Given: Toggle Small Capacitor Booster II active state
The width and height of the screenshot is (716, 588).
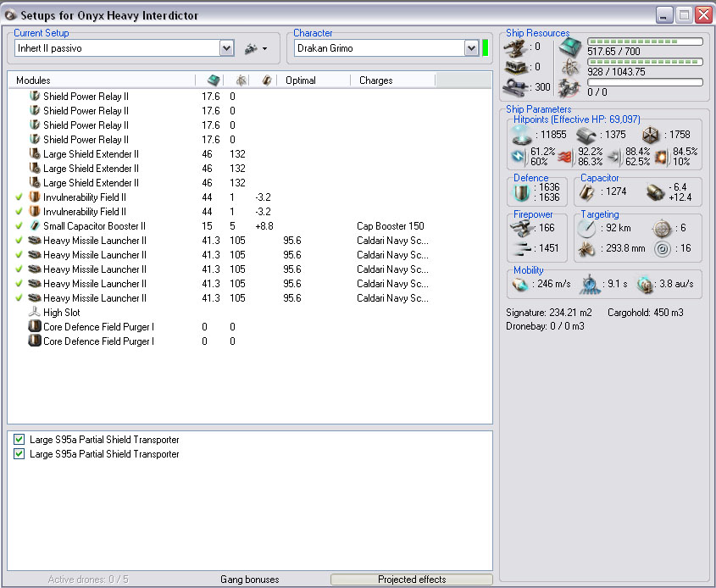Looking at the screenshot, I should (x=19, y=226).
